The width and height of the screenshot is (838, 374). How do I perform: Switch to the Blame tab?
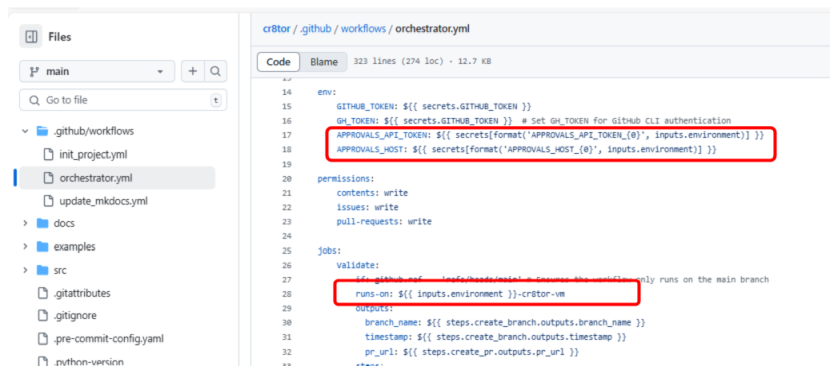323,62
